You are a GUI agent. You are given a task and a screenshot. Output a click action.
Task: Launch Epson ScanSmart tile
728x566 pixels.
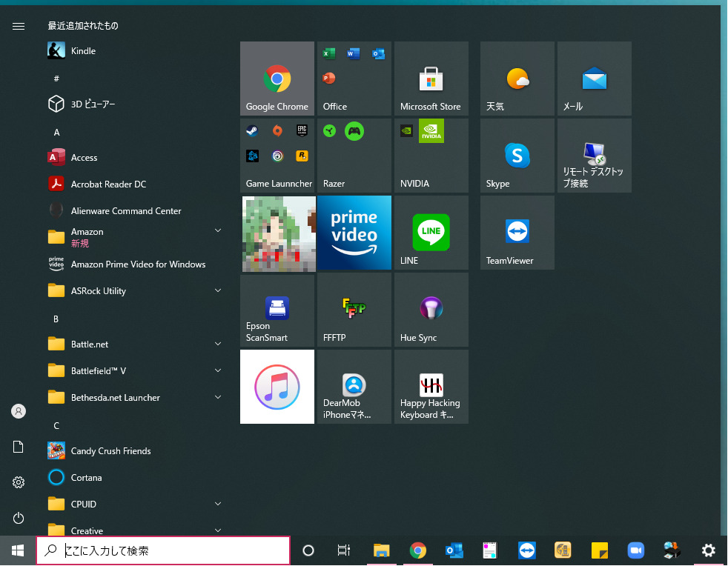point(277,310)
